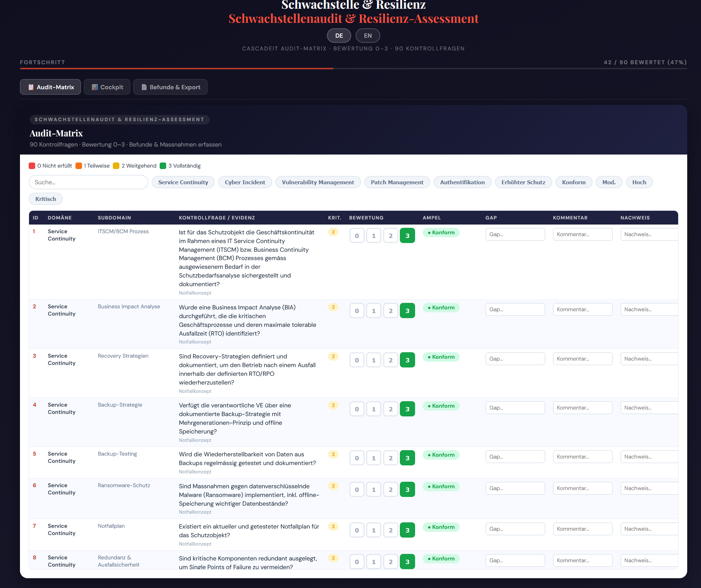
Task: Select the Audit-Matrix tab
Action: [50, 87]
